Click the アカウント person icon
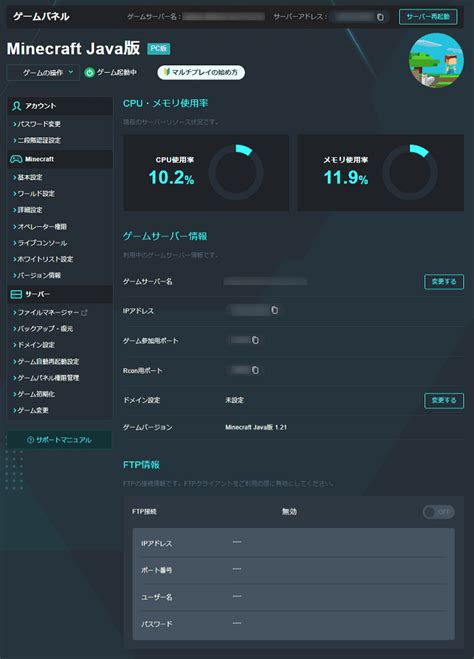474x659 pixels. (x=16, y=106)
